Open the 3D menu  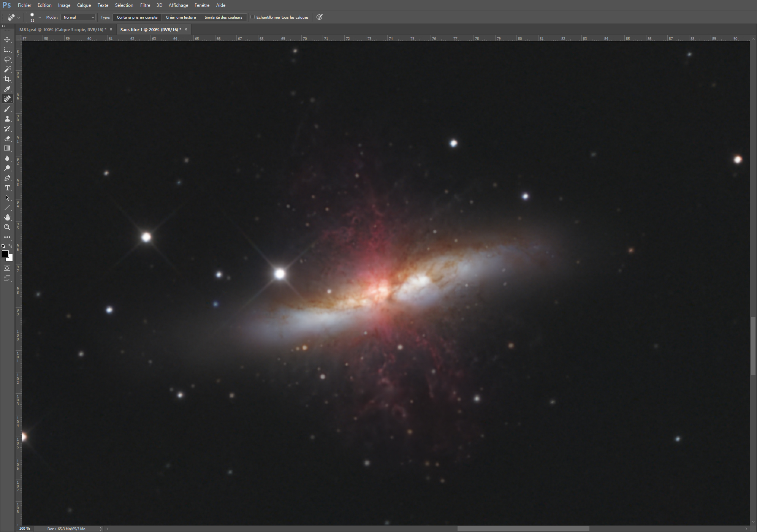(160, 5)
